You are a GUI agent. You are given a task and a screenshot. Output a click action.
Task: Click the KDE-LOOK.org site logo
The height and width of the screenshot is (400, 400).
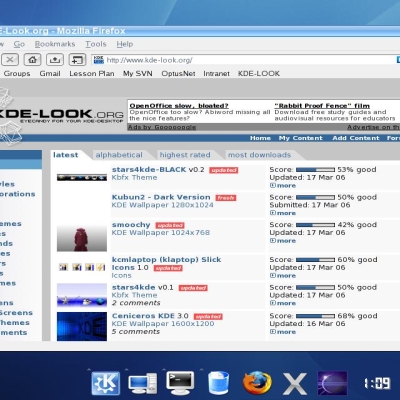pyautogui.click(x=62, y=116)
